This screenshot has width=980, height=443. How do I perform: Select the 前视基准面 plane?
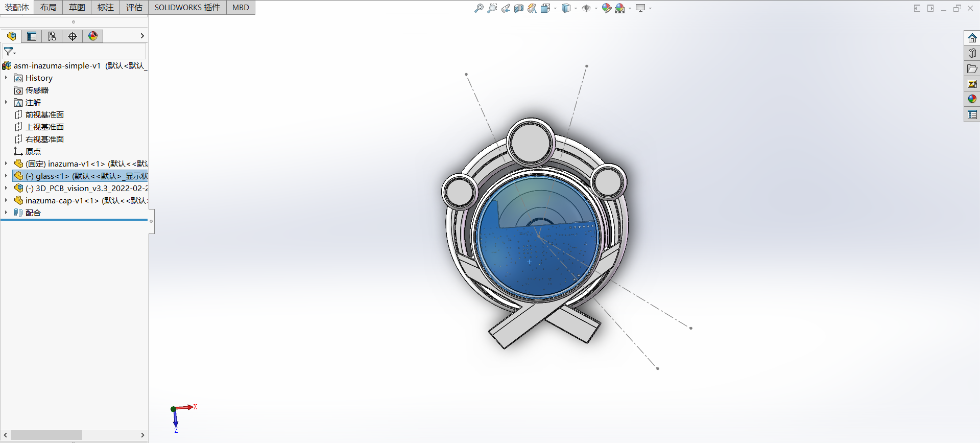tap(39, 114)
